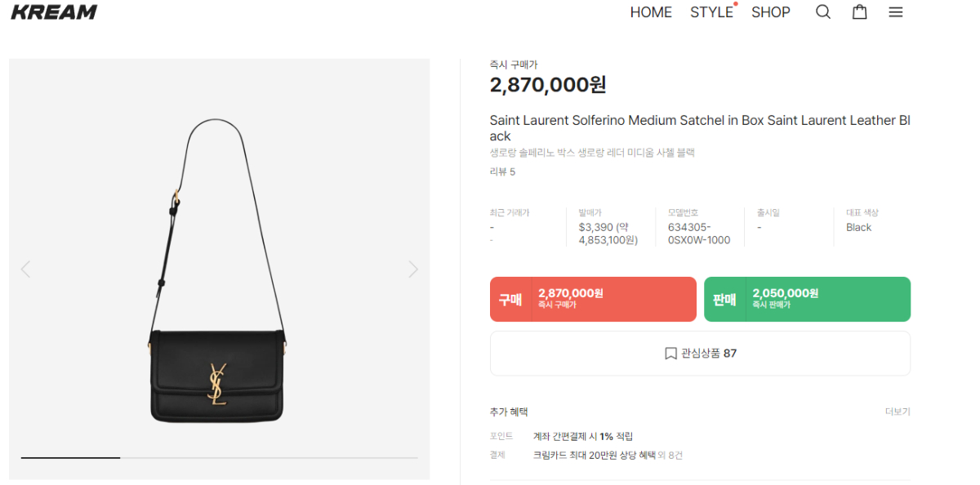Screen dimensions: 980x485
Task: Open the search magnifier icon
Action: point(823,12)
